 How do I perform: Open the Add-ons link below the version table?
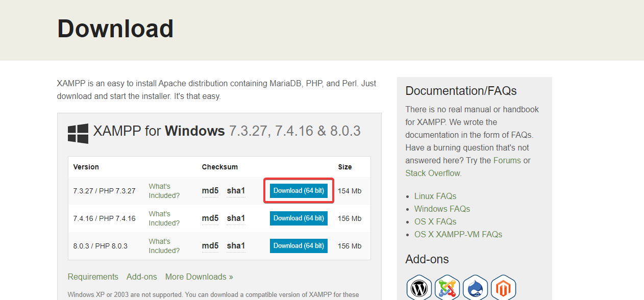[x=142, y=277]
